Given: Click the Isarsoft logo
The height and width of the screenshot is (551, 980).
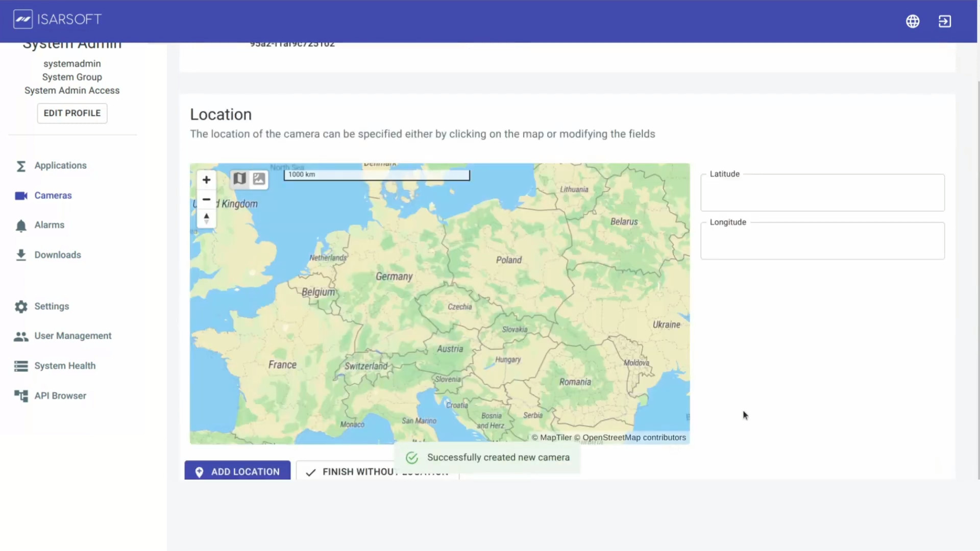Looking at the screenshot, I should (56, 19).
